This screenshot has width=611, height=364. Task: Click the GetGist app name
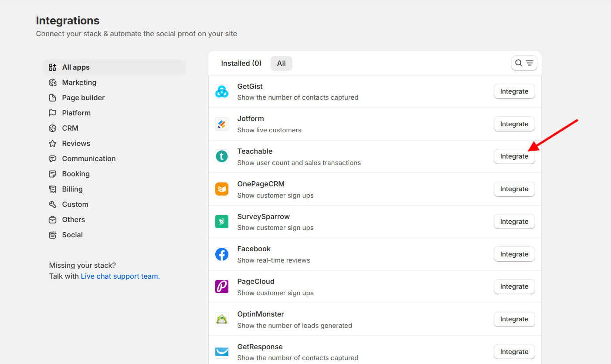coord(250,86)
